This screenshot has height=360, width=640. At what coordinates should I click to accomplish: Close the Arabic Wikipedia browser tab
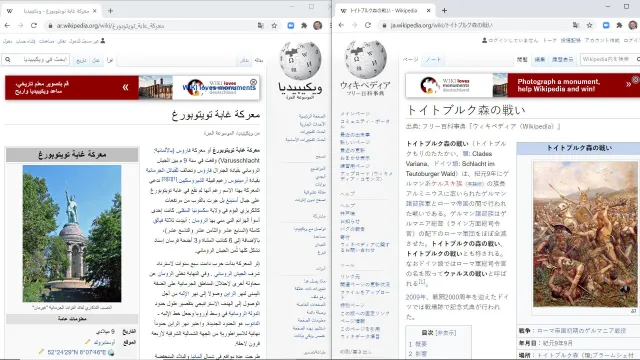pyautogui.click(x=95, y=11)
